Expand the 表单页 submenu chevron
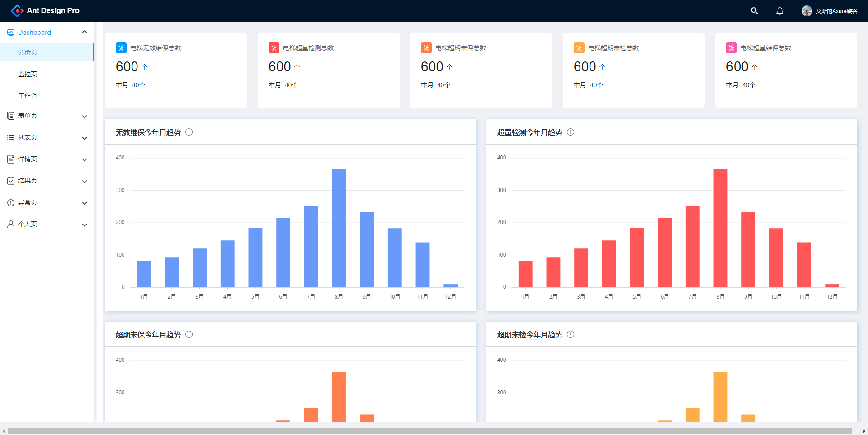 point(84,117)
